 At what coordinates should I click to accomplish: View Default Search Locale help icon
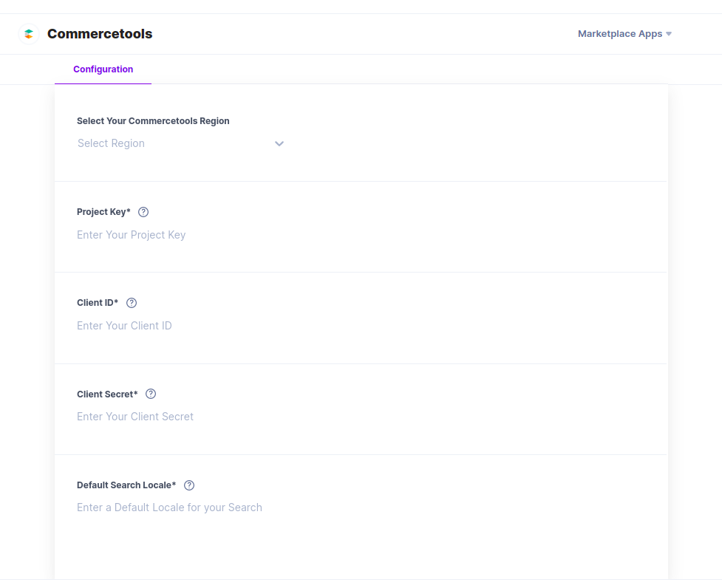(x=188, y=485)
